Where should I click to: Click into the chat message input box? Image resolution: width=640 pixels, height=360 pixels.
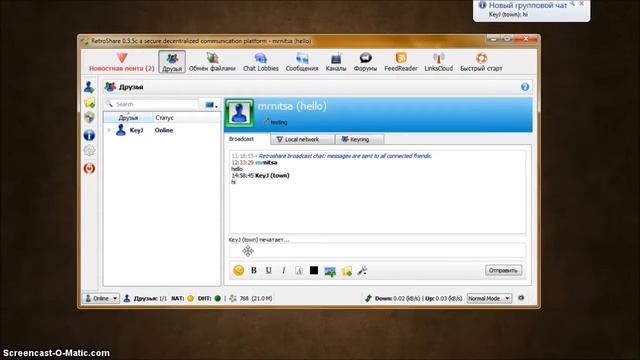click(x=377, y=251)
